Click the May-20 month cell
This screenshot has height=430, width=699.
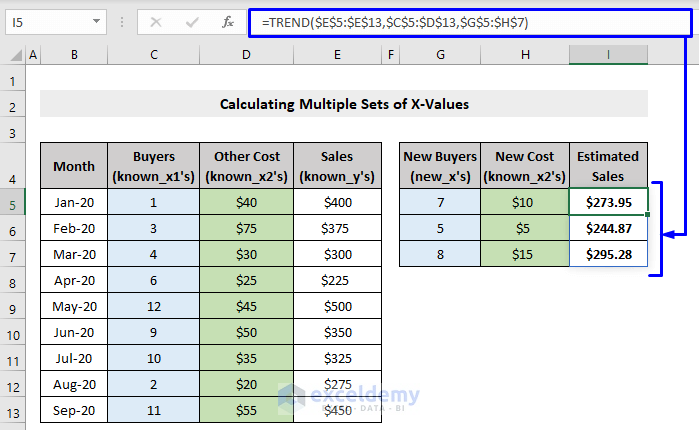75,307
